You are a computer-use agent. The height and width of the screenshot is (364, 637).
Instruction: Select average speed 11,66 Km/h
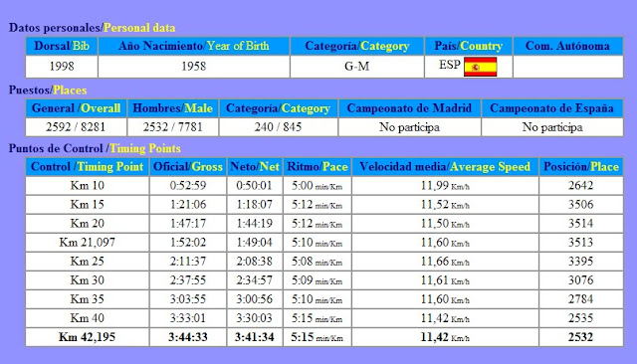(x=445, y=262)
